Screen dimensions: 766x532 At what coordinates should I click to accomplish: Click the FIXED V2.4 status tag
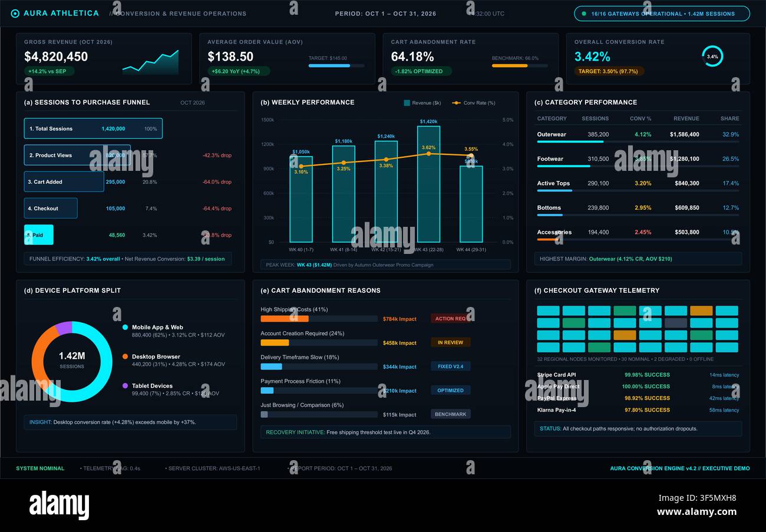[x=451, y=366]
